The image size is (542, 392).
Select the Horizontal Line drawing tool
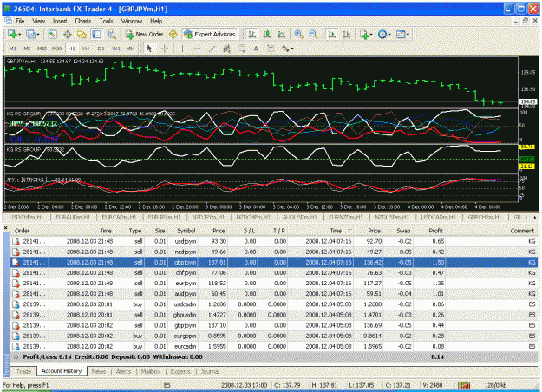click(197, 49)
